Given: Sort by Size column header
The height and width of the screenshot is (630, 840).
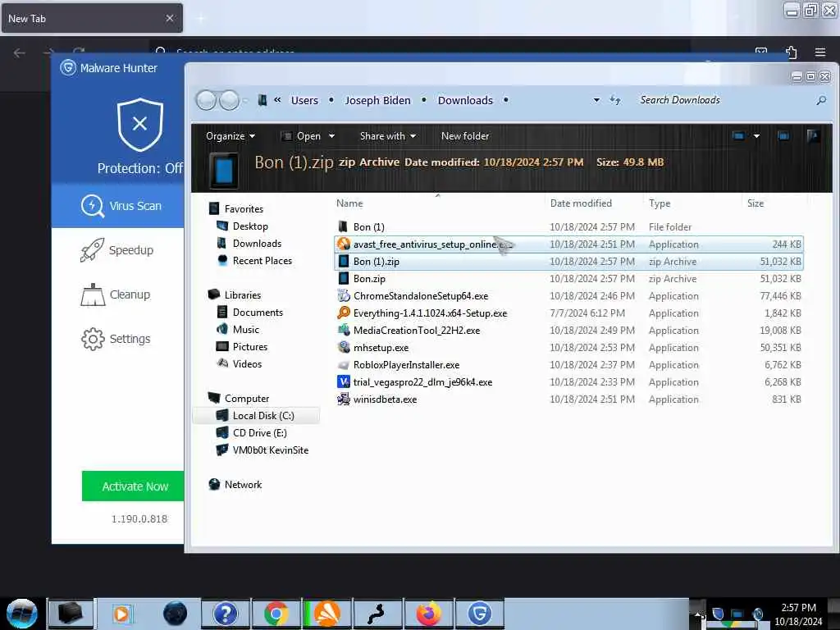Looking at the screenshot, I should click(x=756, y=203).
